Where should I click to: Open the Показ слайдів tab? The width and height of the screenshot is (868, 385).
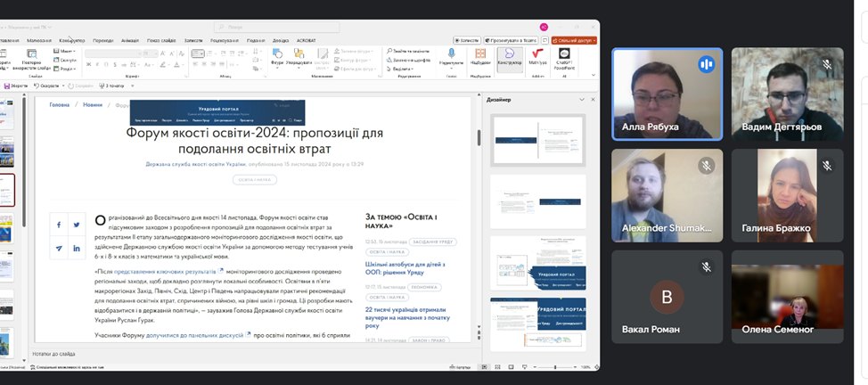[x=161, y=40]
